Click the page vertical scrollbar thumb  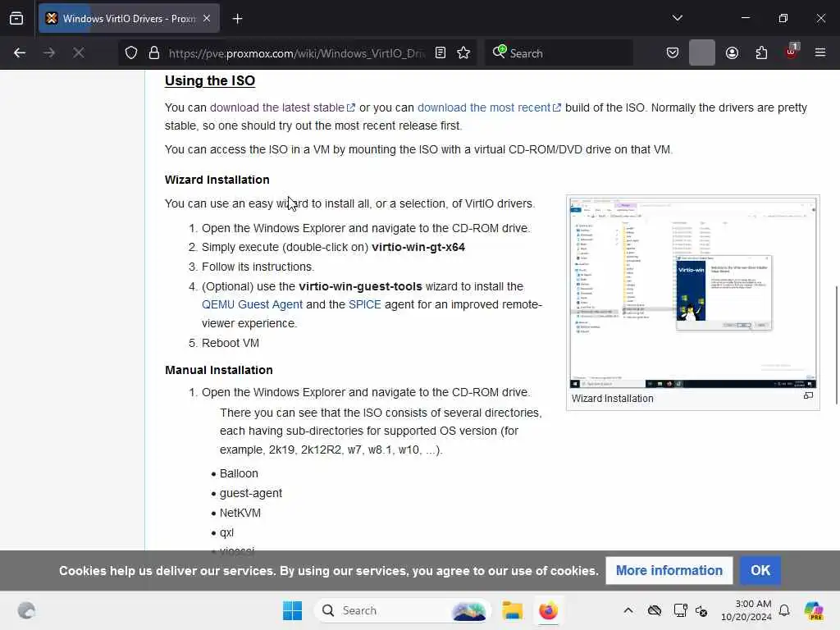point(836,345)
